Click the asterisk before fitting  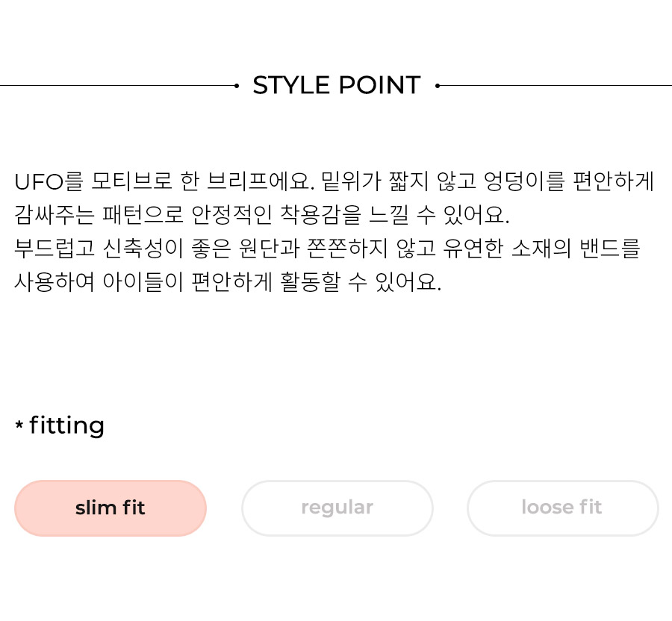point(19,425)
